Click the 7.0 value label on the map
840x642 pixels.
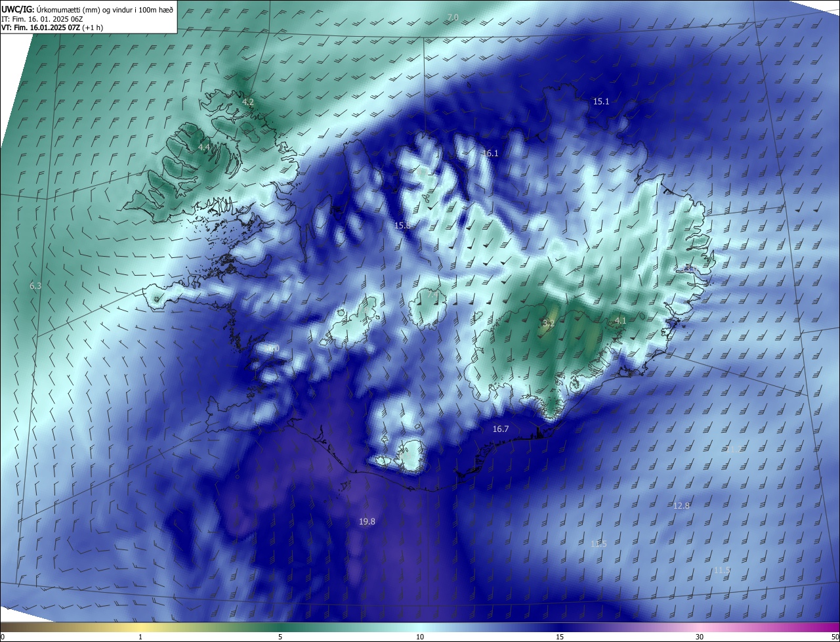coord(453,17)
